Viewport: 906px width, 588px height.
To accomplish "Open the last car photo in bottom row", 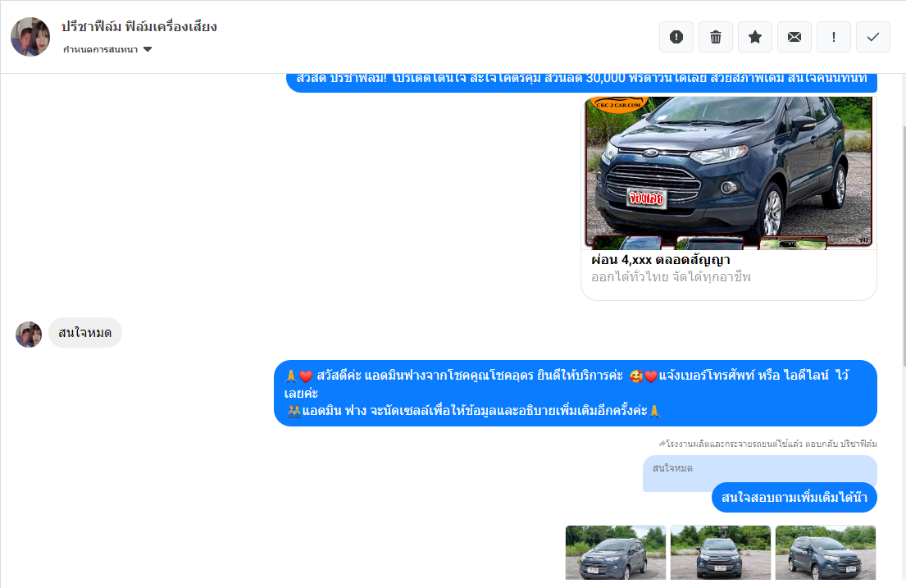I will [x=825, y=552].
